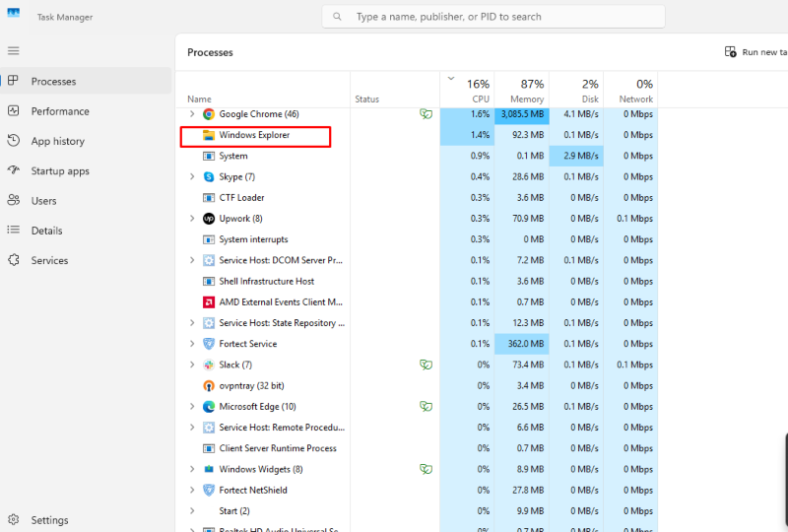
Task: Click the Skype process icon
Action: [x=209, y=177]
